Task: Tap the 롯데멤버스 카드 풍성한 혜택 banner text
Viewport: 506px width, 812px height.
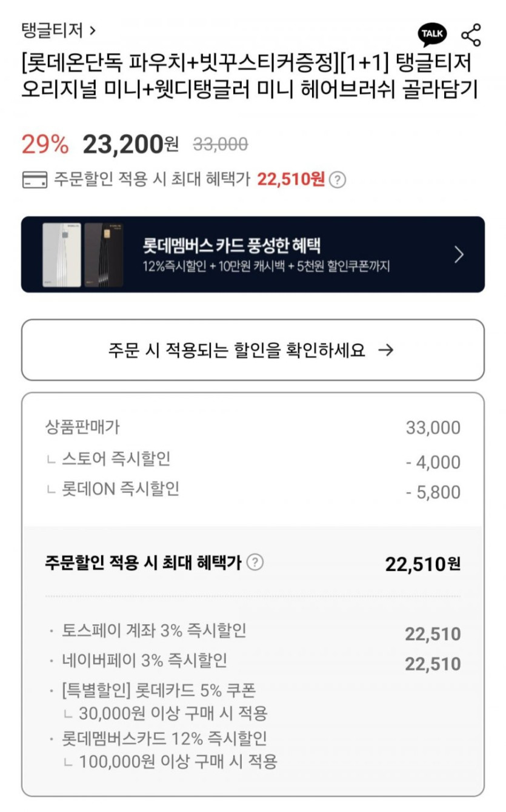Action: coord(231,246)
